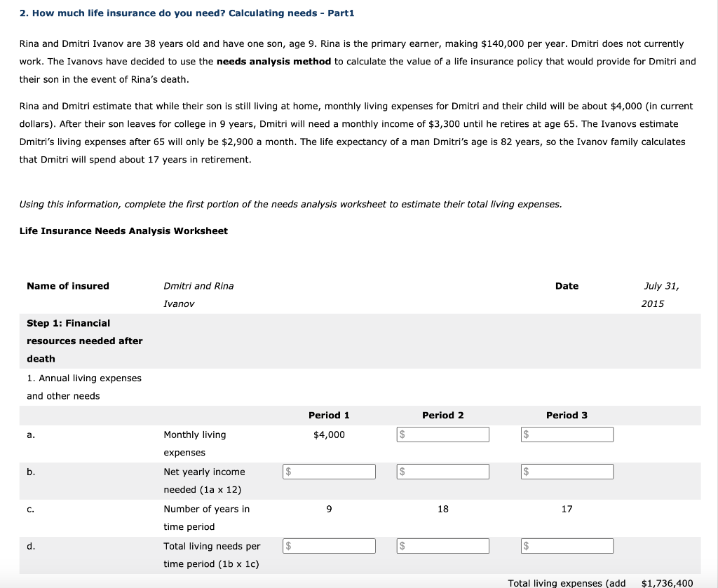Click the Period 3 monthly living expenses field

coord(567,434)
